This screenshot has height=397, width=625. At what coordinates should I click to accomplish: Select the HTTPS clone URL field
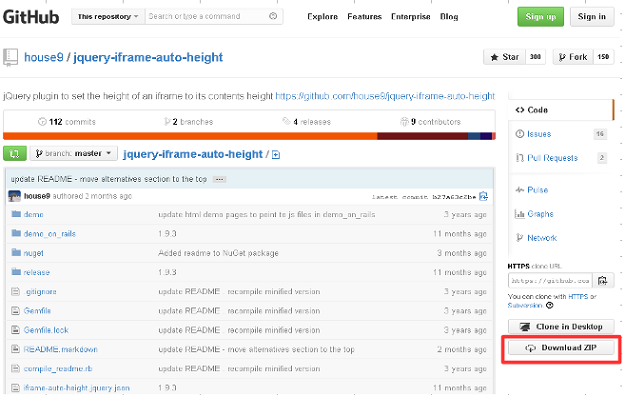[550, 281]
